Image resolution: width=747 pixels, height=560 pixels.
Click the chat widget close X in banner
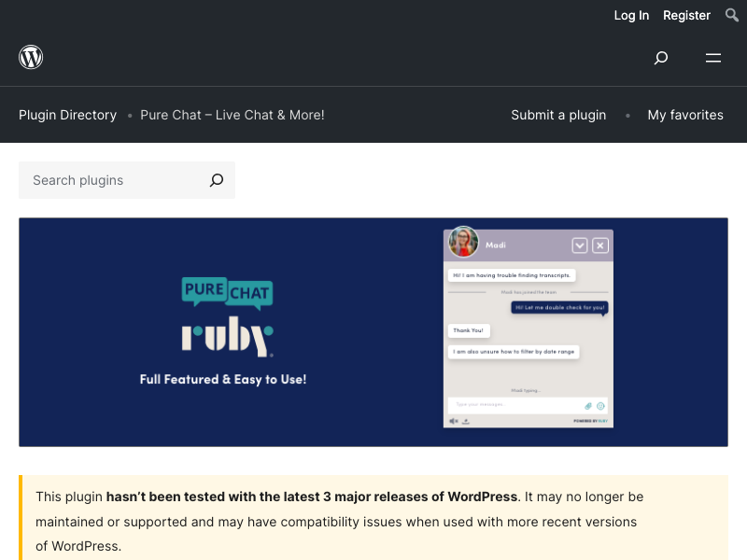(600, 245)
